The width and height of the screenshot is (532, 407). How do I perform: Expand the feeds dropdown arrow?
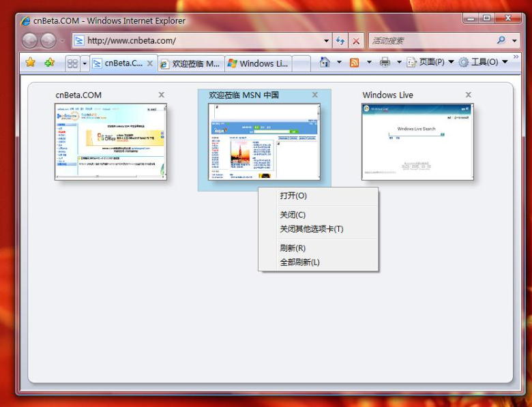[x=369, y=62]
